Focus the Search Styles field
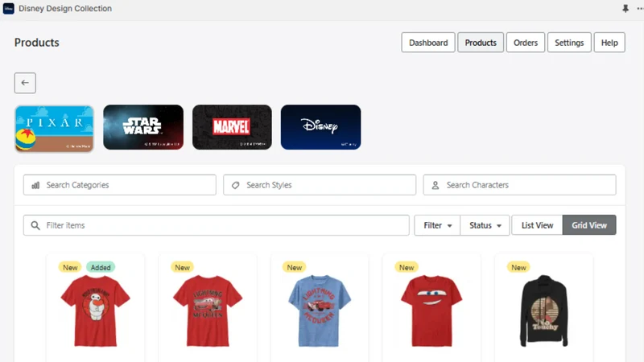 (320, 185)
